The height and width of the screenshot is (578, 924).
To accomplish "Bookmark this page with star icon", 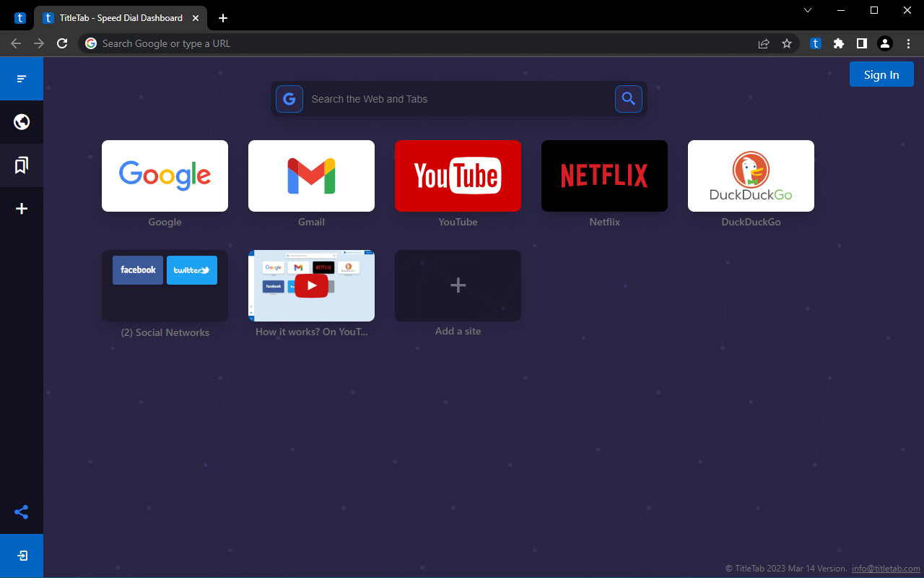I will coord(787,43).
